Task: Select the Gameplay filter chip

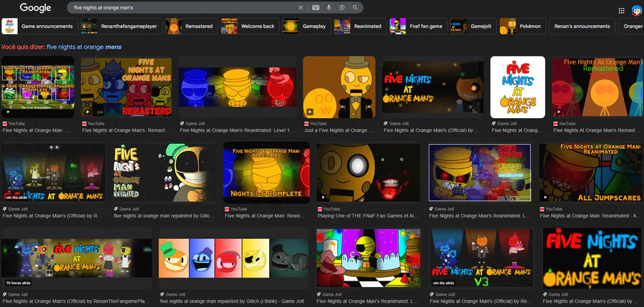Action: (x=306, y=26)
